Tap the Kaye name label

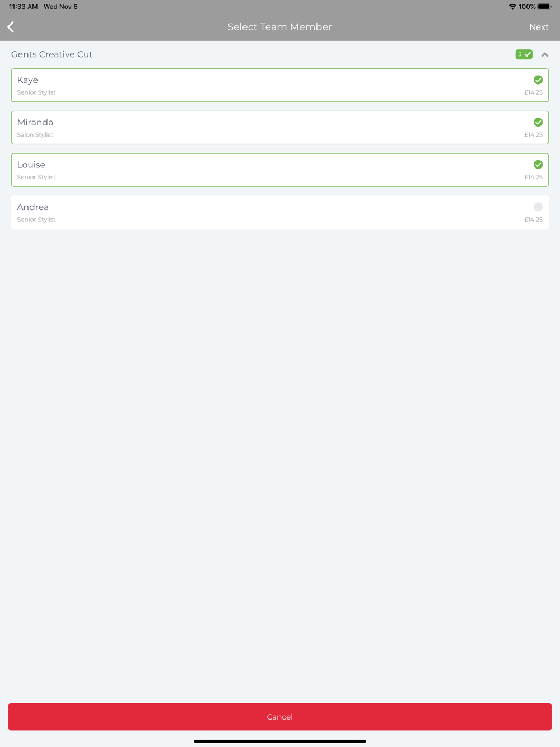click(x=27, y=80)
